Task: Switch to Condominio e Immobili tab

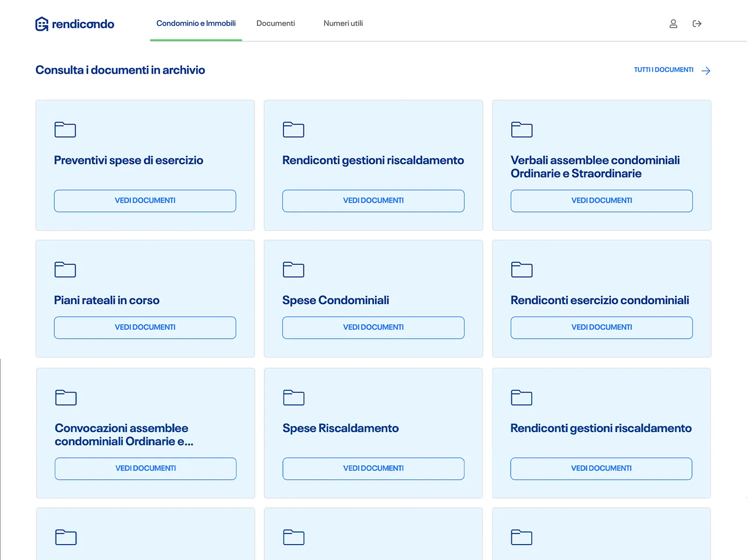Action: (196, 23)
